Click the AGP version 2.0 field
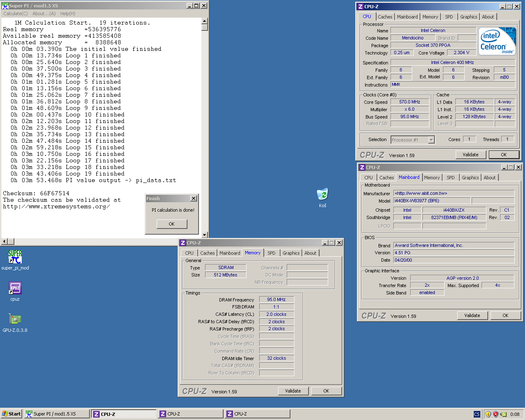The image size is (525, 420). pyautogui.click(x=462, y=278)
